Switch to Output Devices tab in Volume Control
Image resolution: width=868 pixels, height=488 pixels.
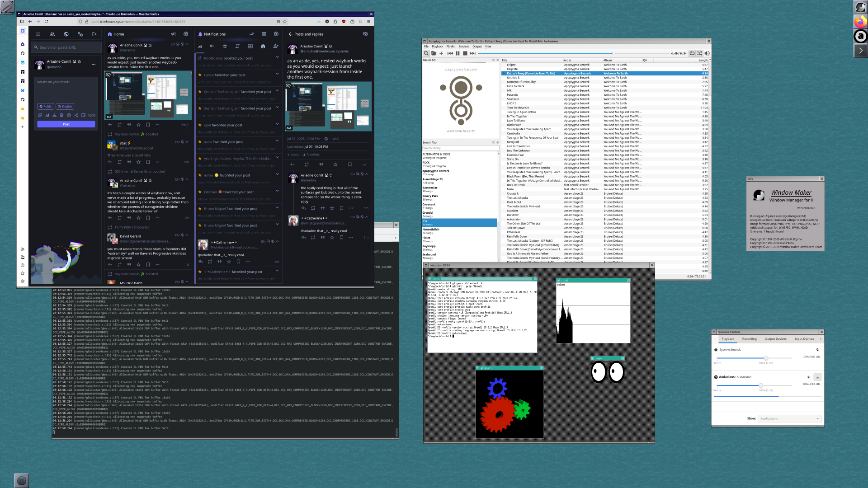coord(775,339)
